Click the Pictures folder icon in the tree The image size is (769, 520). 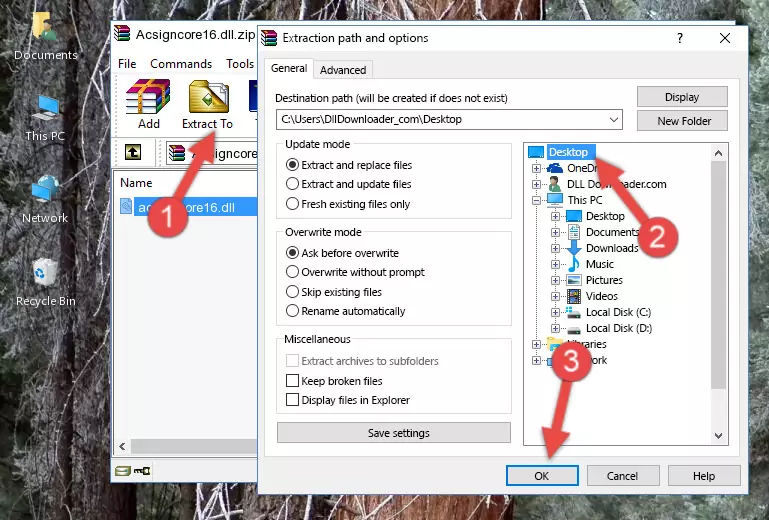573,280
